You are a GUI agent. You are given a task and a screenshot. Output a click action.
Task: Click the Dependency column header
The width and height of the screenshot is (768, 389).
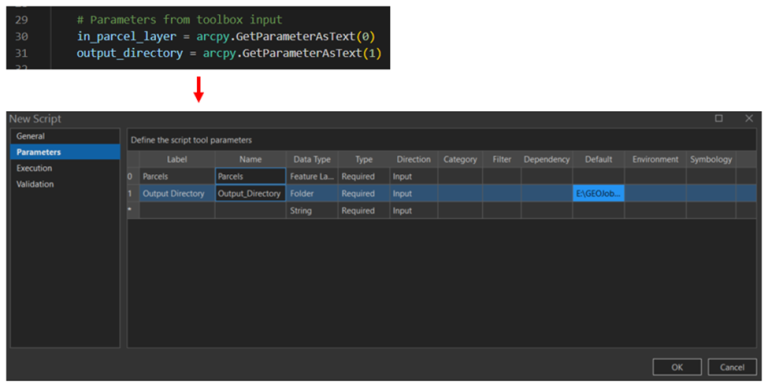pyautogui.click(x=547, y=159)
